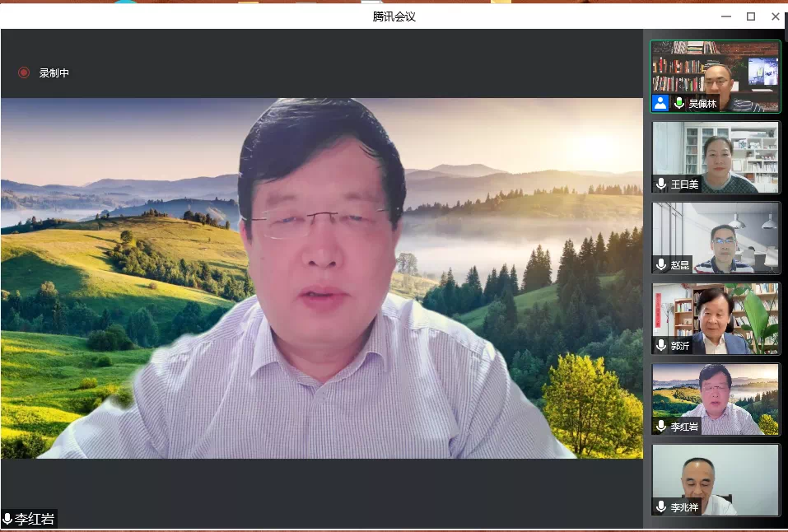Click the microphone icon beside 郭沂
788x532 pixels.
point(661,345)
